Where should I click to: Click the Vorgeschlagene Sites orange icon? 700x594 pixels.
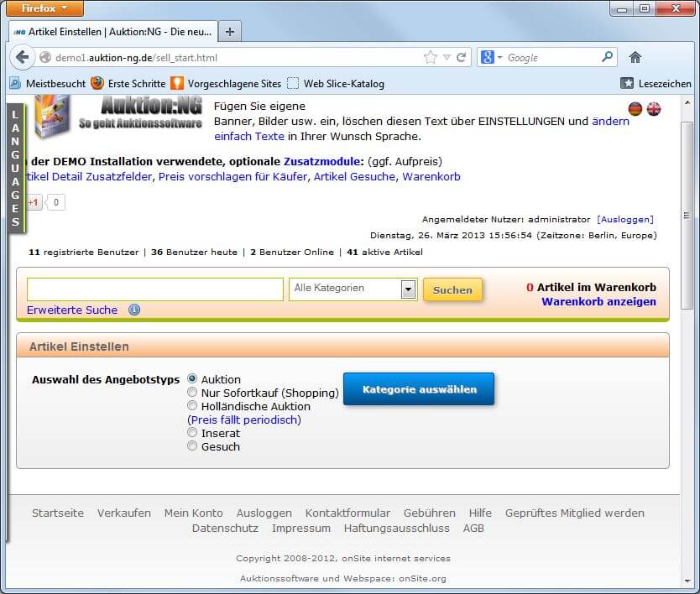point(177,83)
